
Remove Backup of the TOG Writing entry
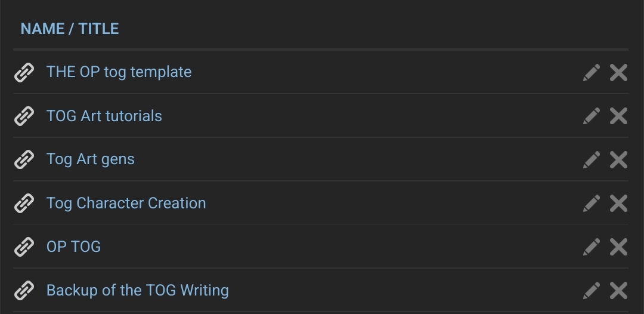click(618, 291)
